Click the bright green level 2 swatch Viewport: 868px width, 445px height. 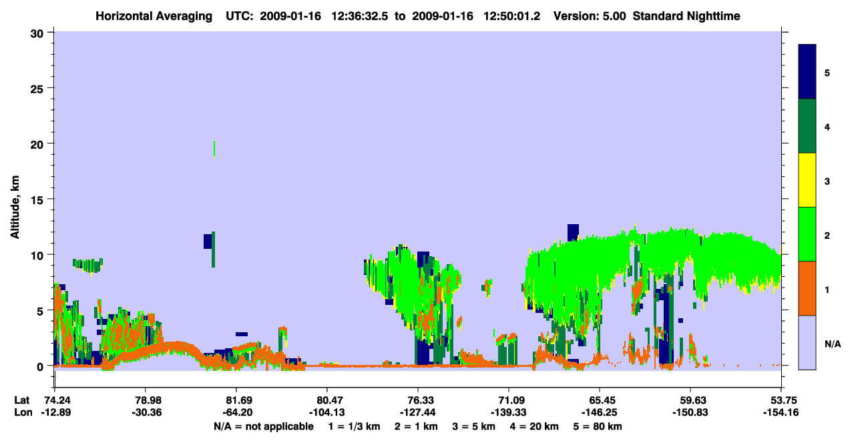[x=807, y=234]
